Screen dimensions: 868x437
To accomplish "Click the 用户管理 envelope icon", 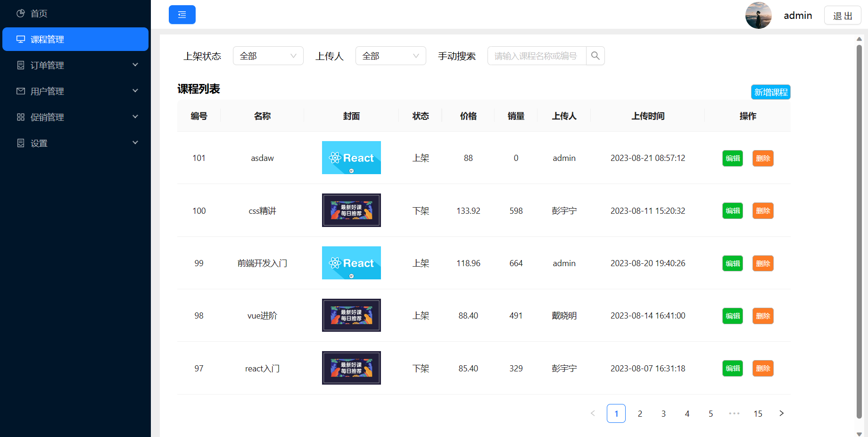I will pos(21,91).
